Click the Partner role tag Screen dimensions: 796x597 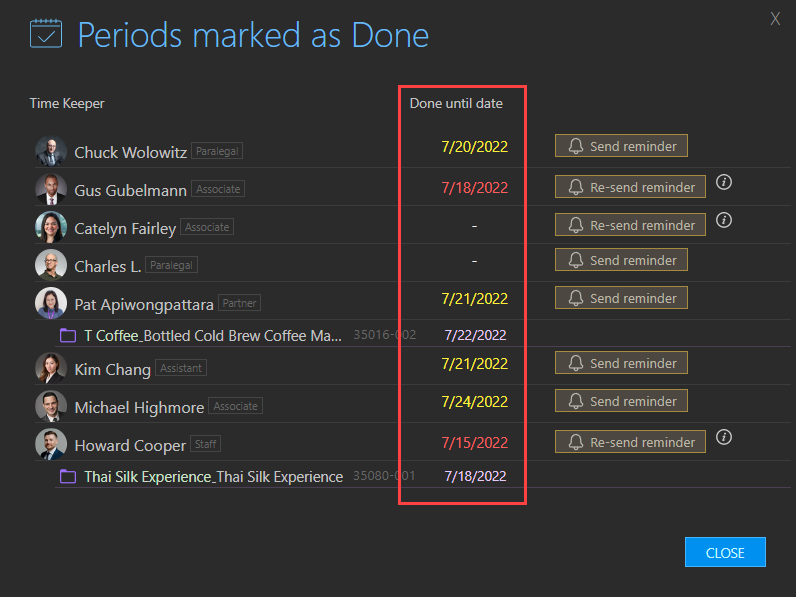point(239,303)
